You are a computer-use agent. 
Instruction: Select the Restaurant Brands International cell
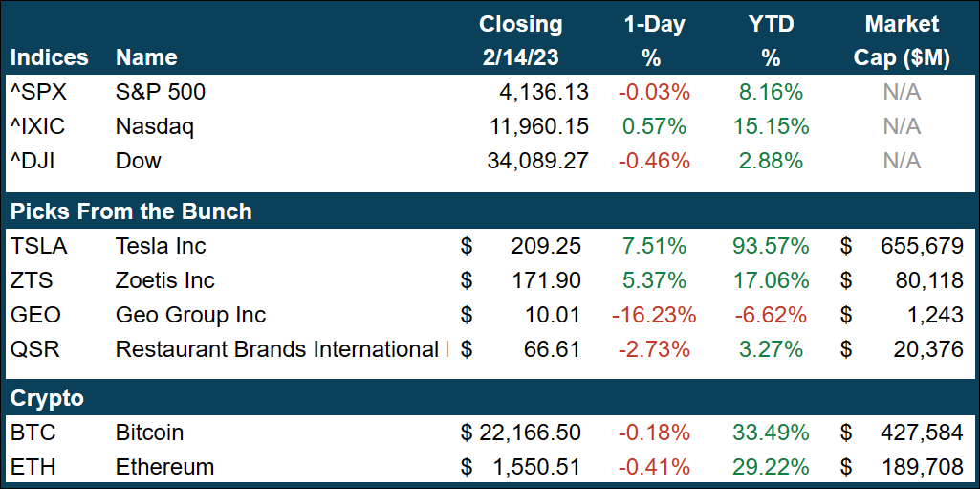277,349
